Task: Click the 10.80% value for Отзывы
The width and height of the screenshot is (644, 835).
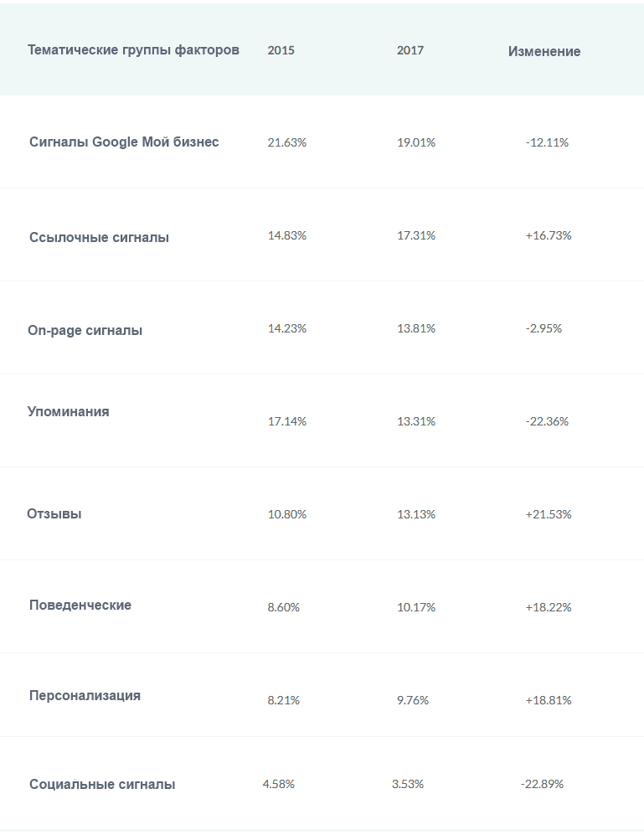Action: [x=287, y=514]
